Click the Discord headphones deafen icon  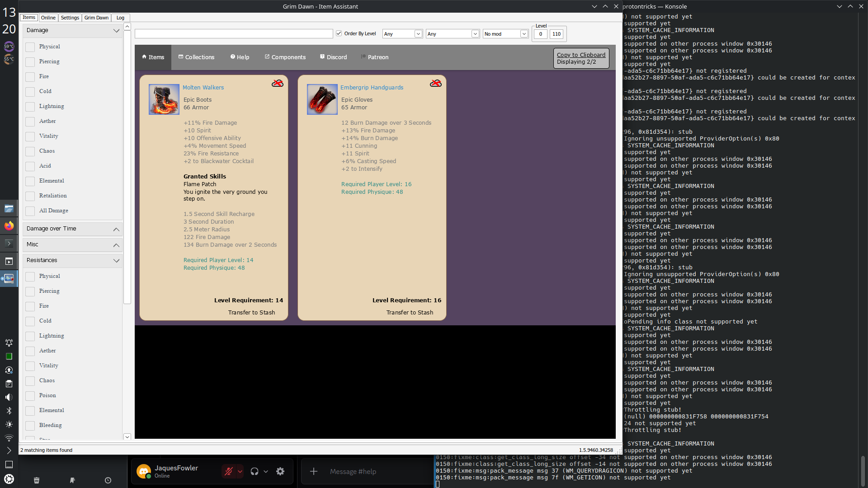coord(255,471)
